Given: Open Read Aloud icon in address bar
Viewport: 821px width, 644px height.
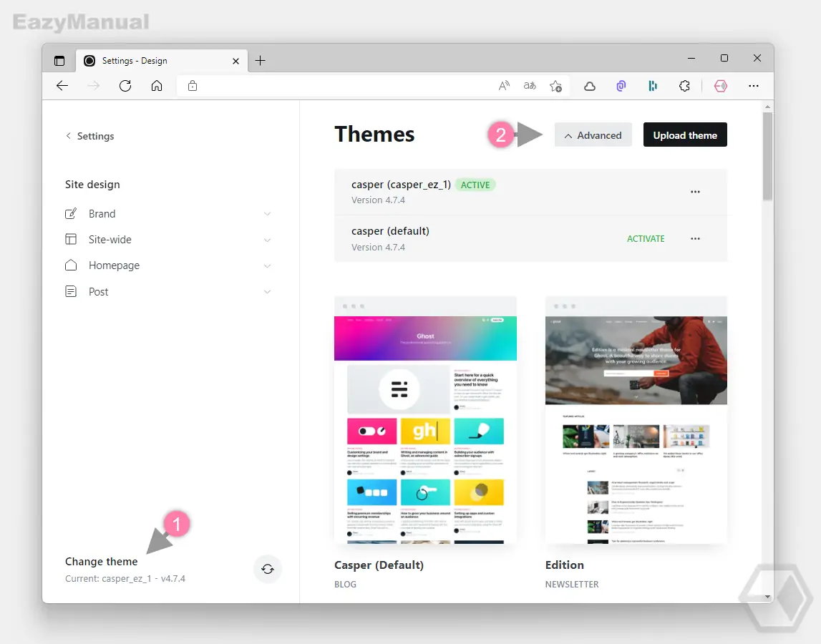Looking at the screenshot, I should (x=504, y=86).
